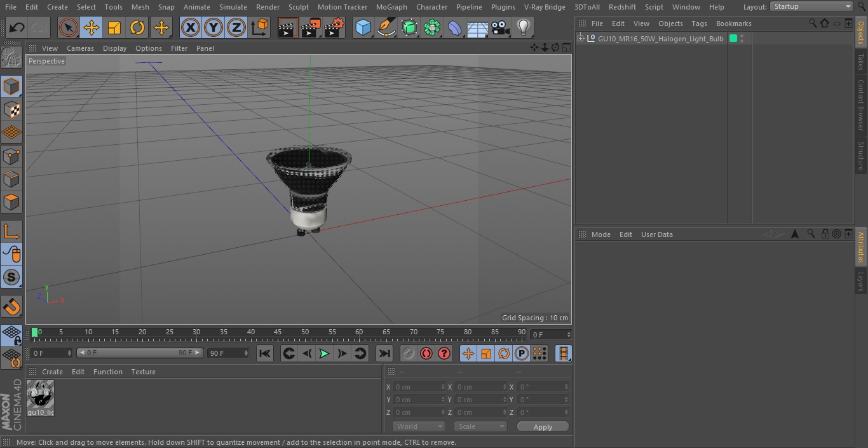Open the V-Ray Bridge menu

[545, 7]
